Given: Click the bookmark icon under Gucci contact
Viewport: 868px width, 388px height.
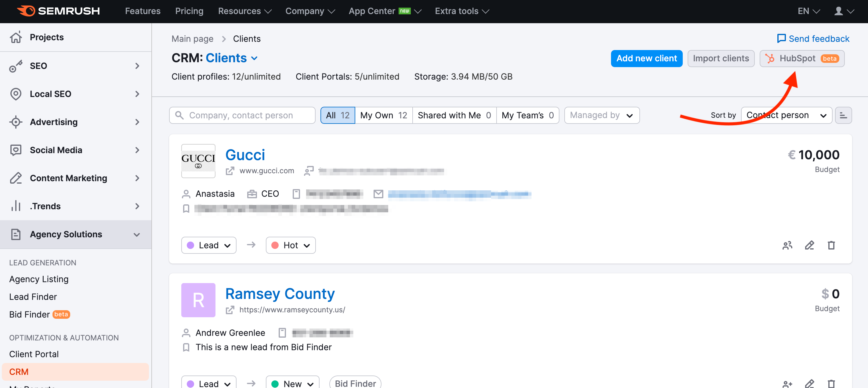Looking at the screenshot, I should click(x=186, y=208).
